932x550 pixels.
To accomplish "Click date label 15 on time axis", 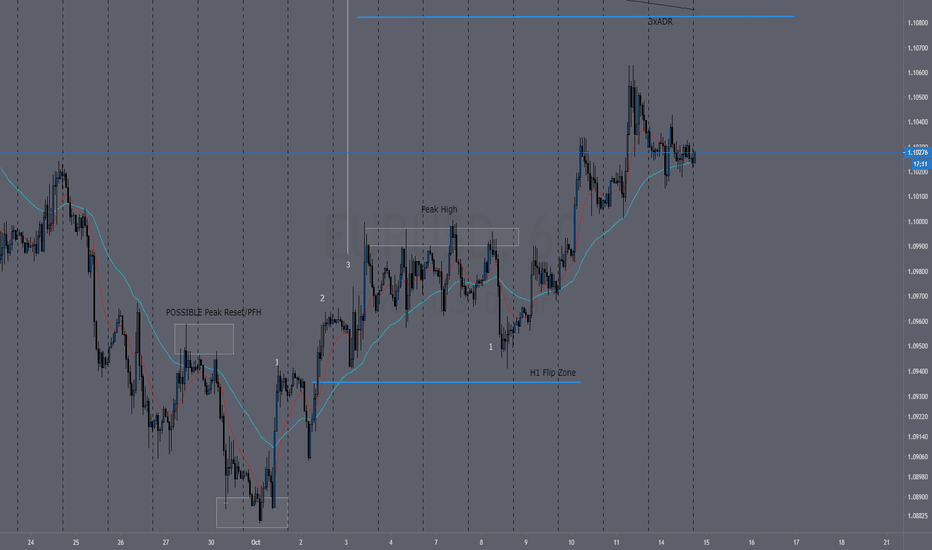I will coord(706,542).
